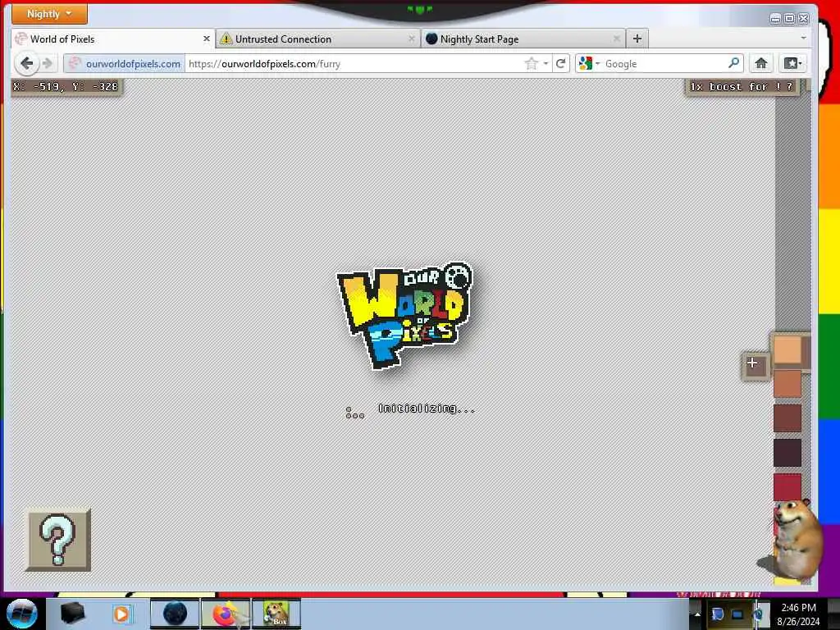This screenshot has height=630, width=840.
Task: Open the Nightly application menu
Action: pyautogui.click(x=49, y=14)
